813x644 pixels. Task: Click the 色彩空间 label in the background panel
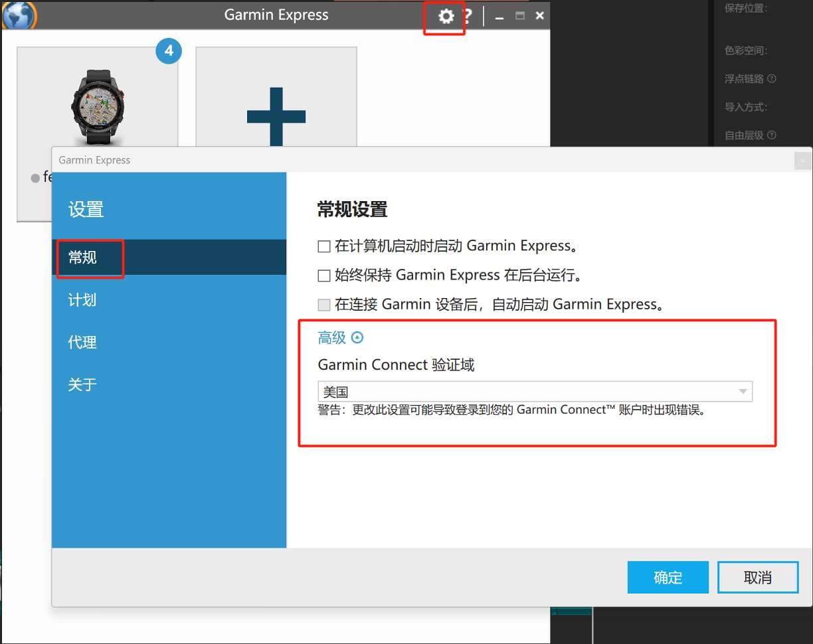[746, 50]
